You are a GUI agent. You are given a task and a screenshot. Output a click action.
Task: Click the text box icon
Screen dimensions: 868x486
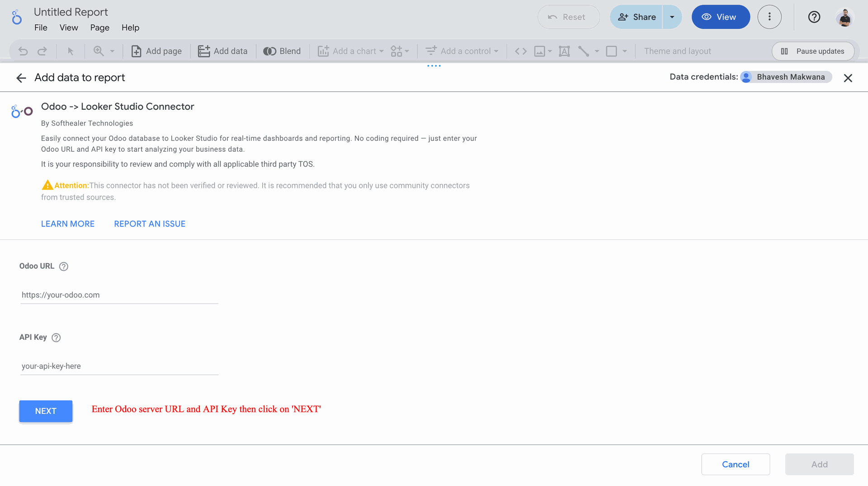(564, 51)
